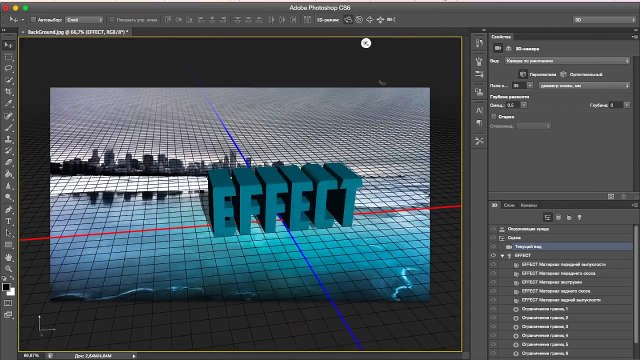Select the Quick Selection tool
This screenshot has width=640, height=360.
pos(8,80)
